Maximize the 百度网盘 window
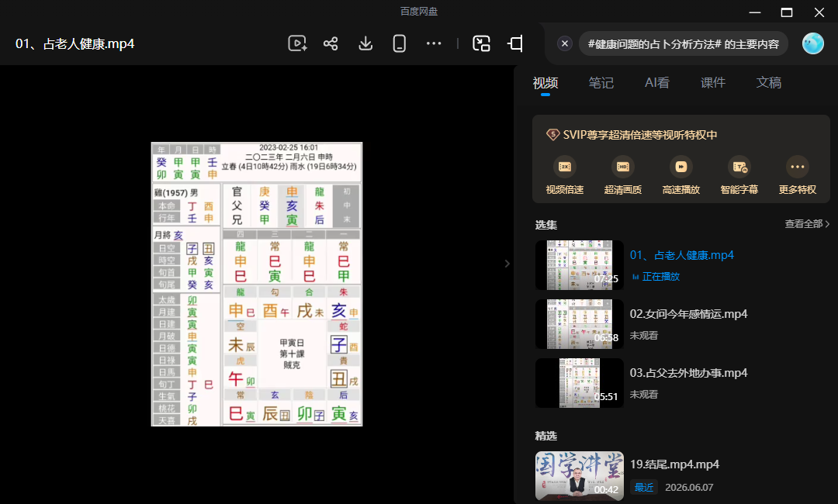This screenshot has height=504, width=838. click(x=787, y=12)
